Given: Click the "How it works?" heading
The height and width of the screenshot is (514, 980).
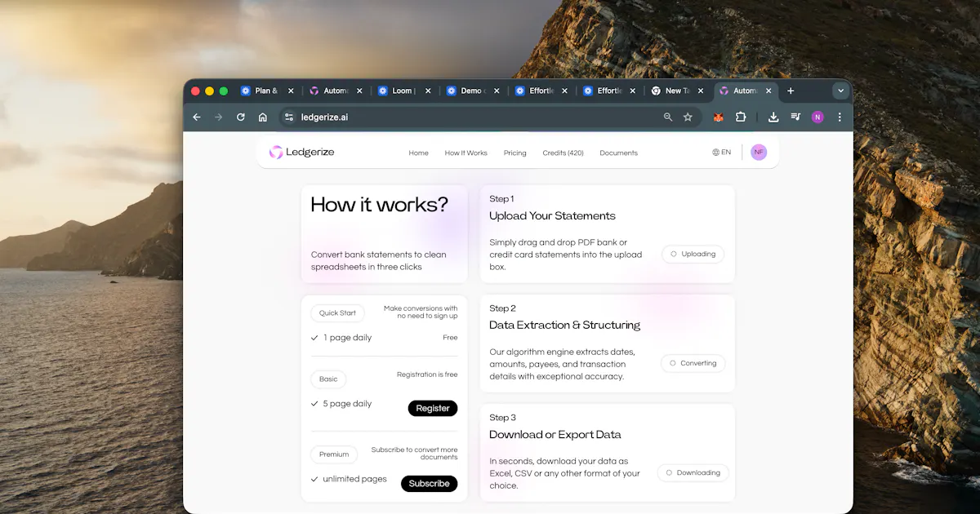Looking at the screenshot, I should pos(379,204).
